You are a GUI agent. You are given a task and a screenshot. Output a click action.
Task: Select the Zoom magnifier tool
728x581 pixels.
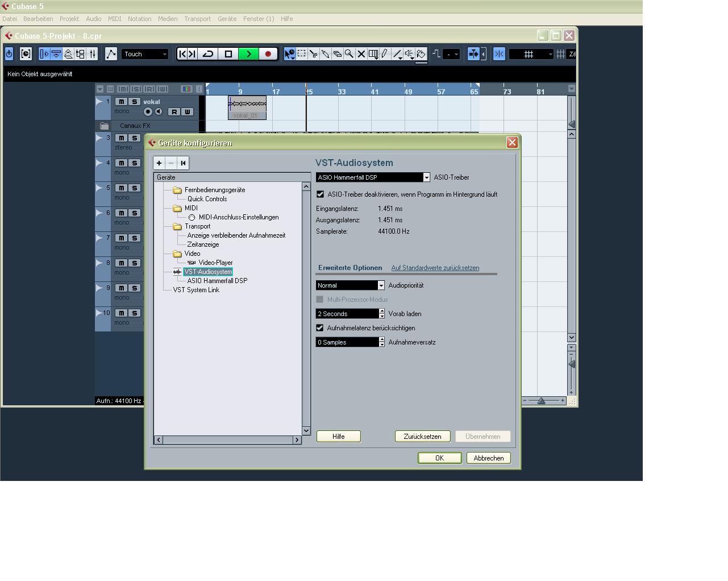[349, 54]
